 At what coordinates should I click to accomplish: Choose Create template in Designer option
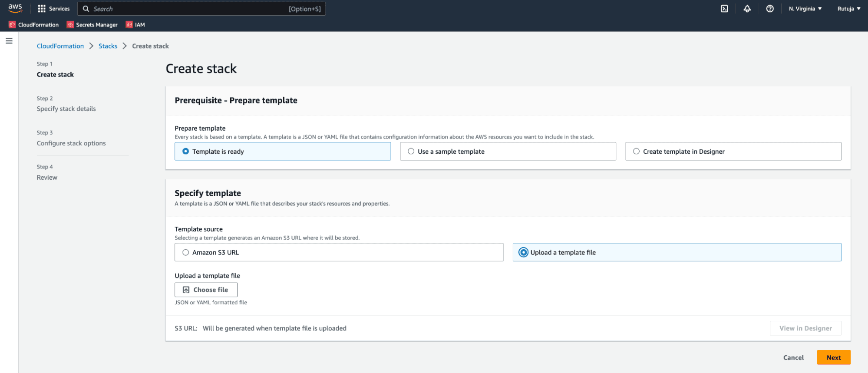(636, 152)
